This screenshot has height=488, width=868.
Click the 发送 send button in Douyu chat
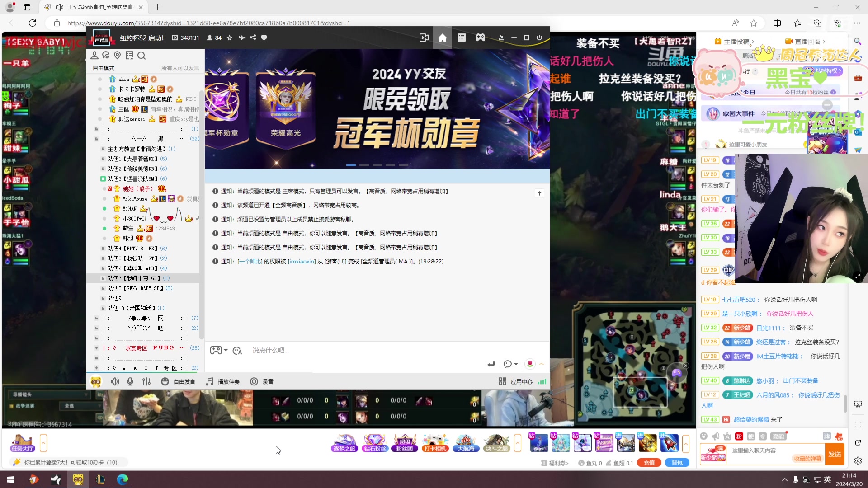click(x=835, y=454)
